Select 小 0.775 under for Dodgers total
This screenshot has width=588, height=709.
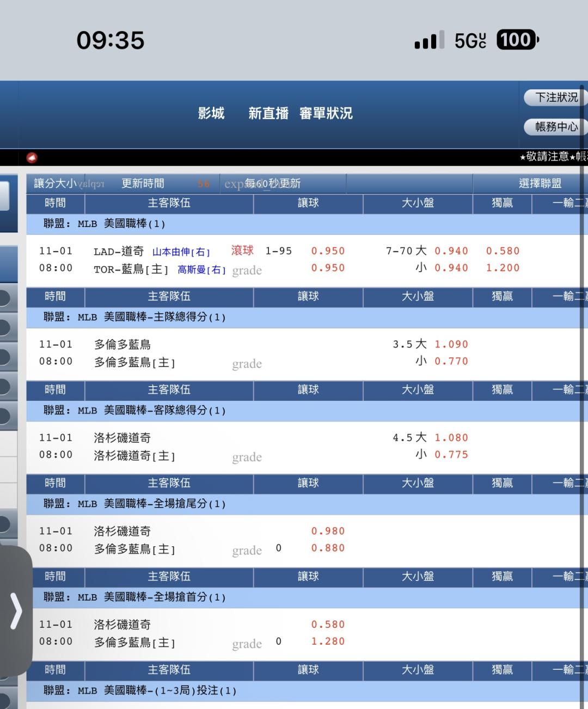[451, 455]
